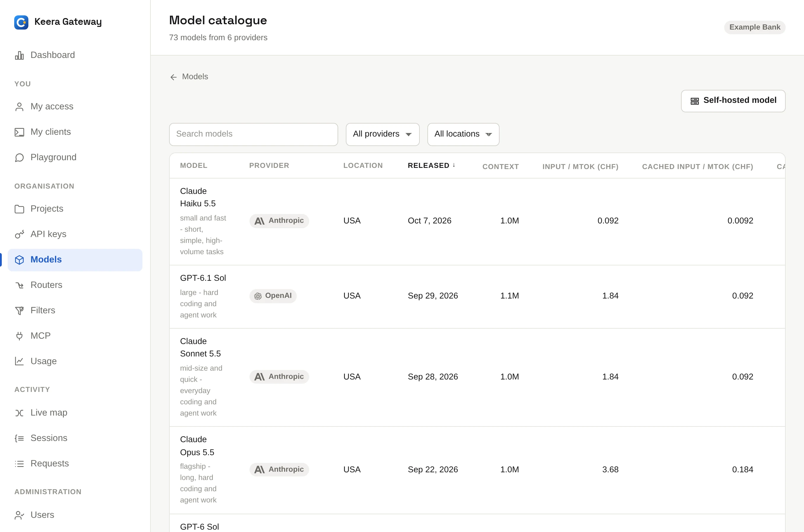Click the Usage line chart icon
The image size is (804, 532).
point(19,361)
